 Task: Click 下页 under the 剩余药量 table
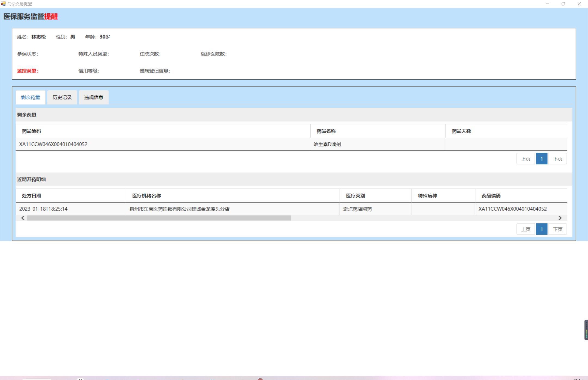click(x=558, y=159)
